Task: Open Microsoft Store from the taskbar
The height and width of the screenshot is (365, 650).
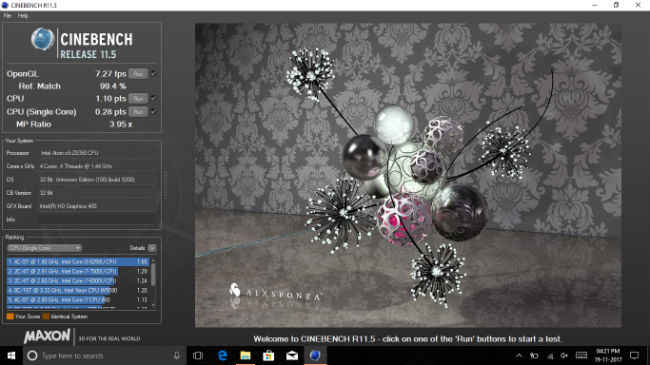Action: [269, 356]
